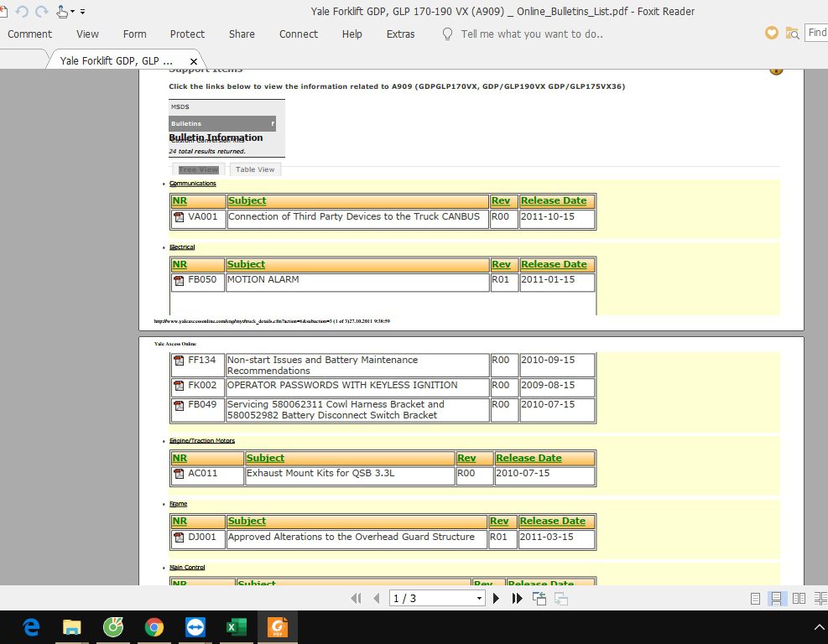Viewport: 828px width, 644px height.
Task: Open the page number dropdown arrow
Action: click(x=479, y=598)
